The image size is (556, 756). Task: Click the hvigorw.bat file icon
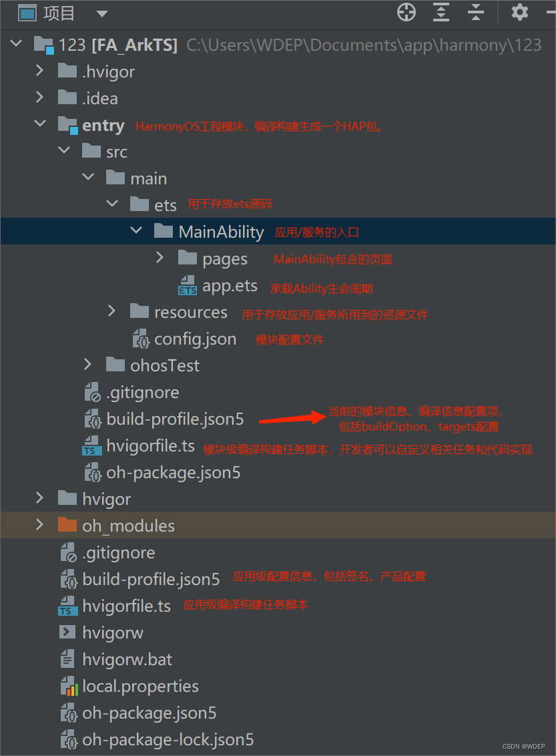tap(67, 659)
